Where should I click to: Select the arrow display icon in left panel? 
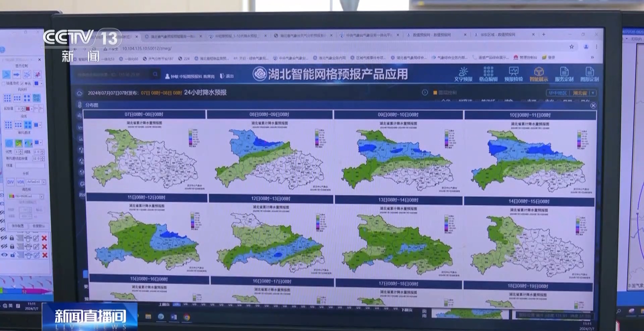pyautogui.click(x=16, y=74)
